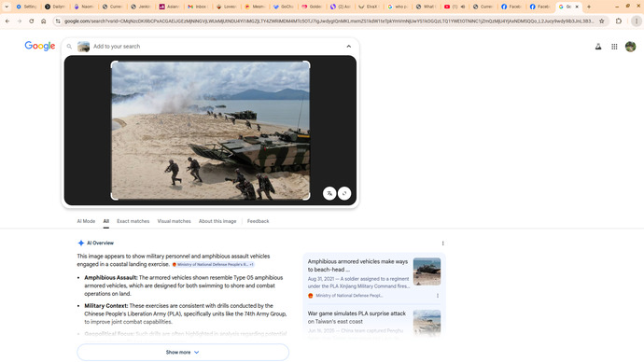644x362 pixels.
Task: Open the Chrome three-dot menu
Action: tap(637, 21)
